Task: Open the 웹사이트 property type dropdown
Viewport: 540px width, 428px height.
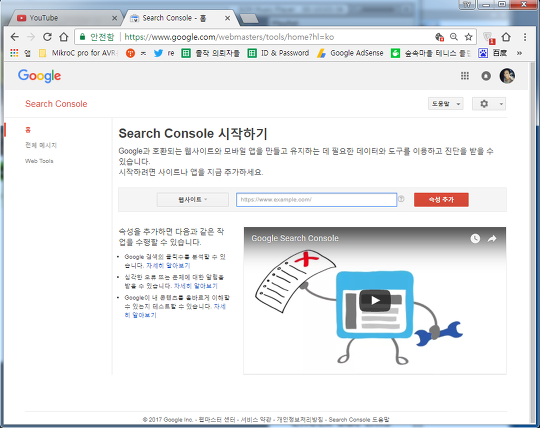Action: [193, 199]
